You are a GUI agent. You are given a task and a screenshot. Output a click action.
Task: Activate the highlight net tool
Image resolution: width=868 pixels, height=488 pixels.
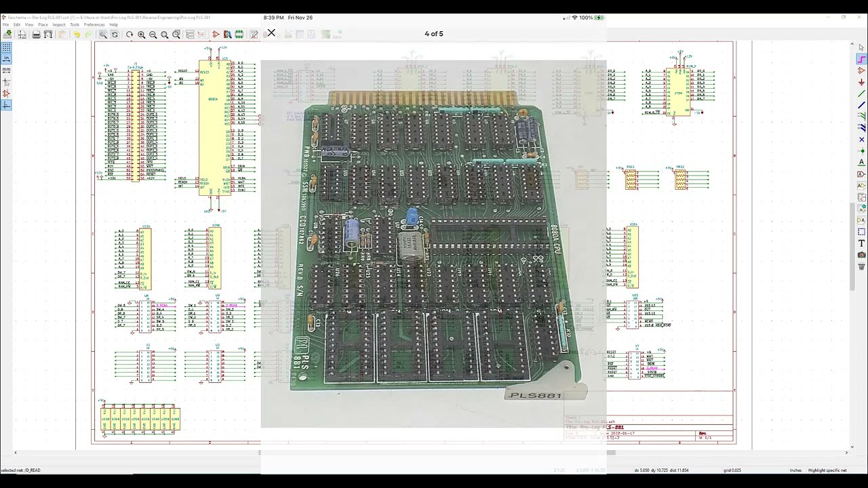[861, 59]
